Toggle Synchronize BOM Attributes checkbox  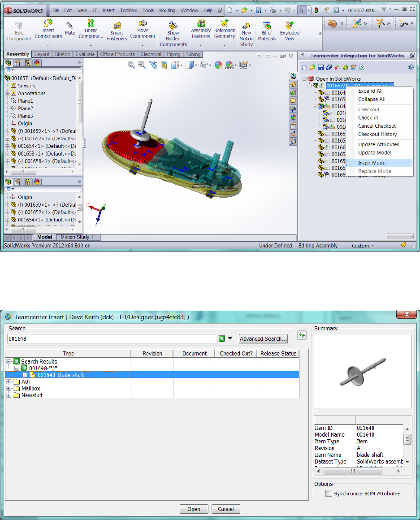tap(329, 493)
